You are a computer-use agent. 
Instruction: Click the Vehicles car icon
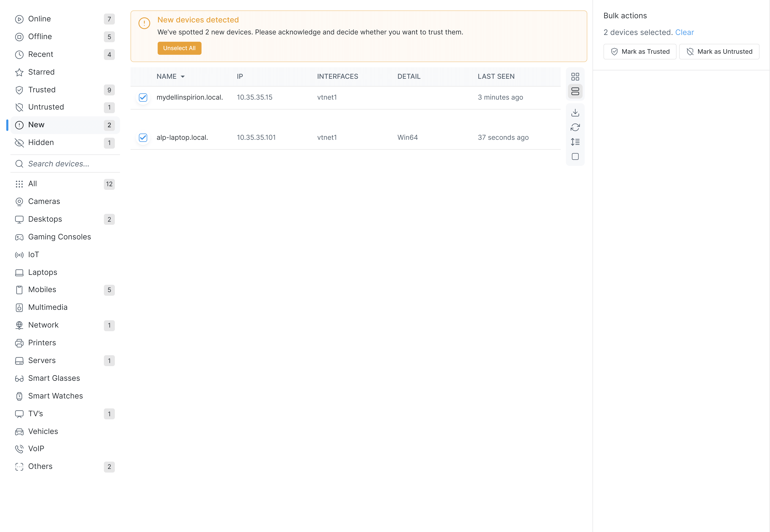tap(19, 432)
